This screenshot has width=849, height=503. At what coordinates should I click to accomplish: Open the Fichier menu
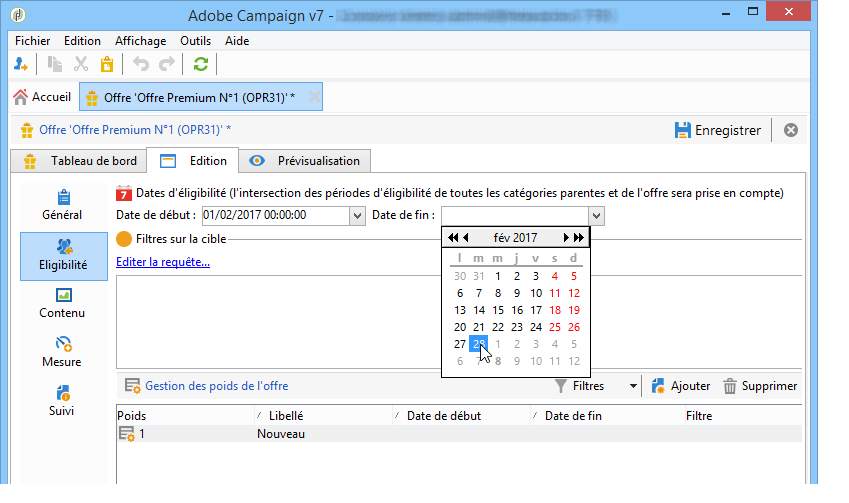pyautogui.click(x=32, y=41)
